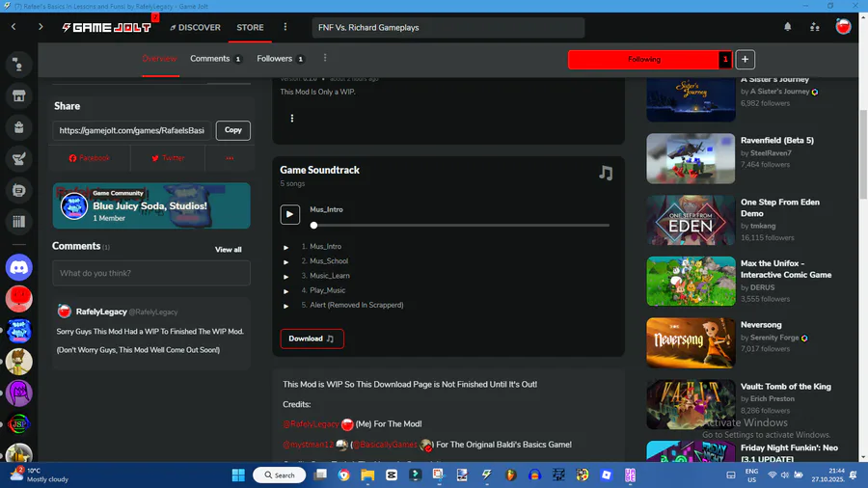Open the purple character community icon
The image size is (868, 488).
coord(19,393)
